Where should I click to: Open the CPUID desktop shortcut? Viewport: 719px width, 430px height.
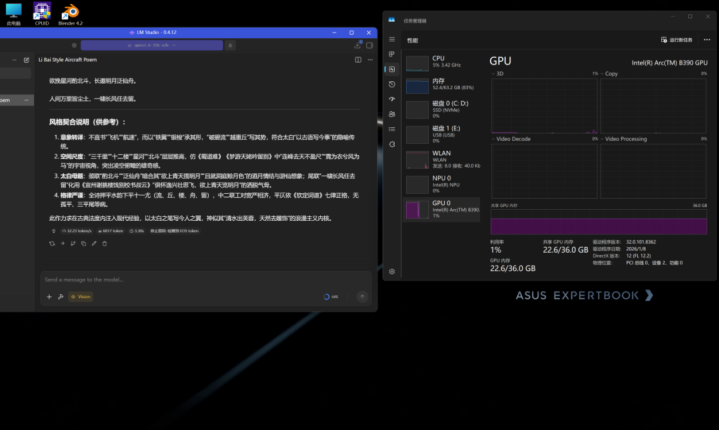(x=42, y=14)
